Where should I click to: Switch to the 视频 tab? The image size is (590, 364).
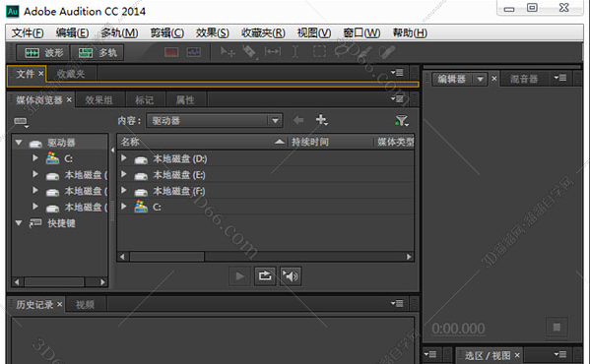(x=85, y=305)
